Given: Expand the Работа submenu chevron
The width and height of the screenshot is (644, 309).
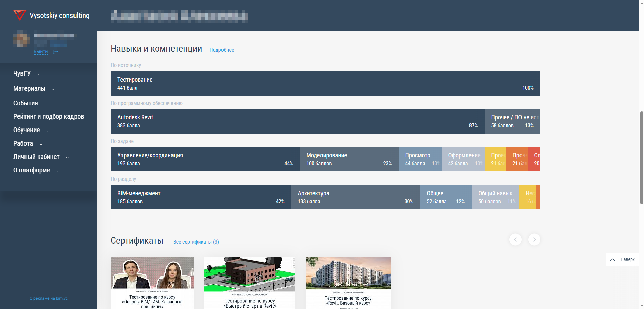Looking at the screenshot, I should pos(41,144).
